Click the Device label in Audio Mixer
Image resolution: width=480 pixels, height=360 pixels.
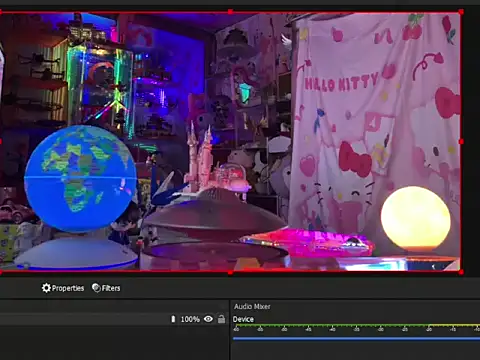pos(243,319)
